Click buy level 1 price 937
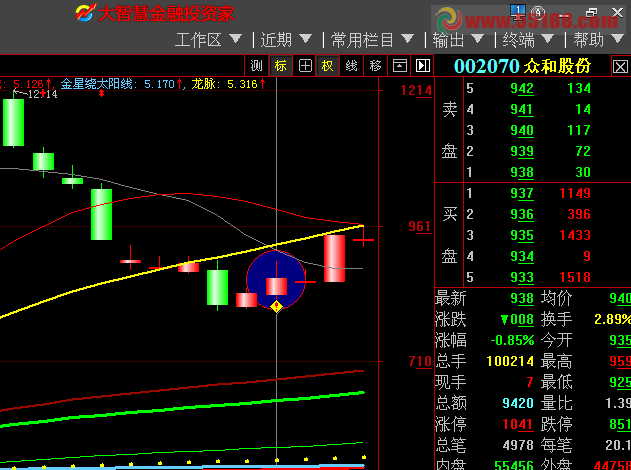 (x=522, y=194)
